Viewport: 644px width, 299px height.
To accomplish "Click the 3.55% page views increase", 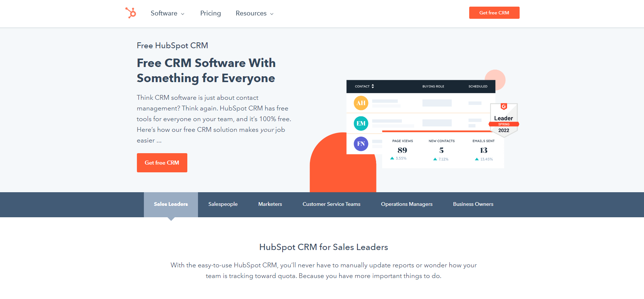I will click(399, 158).
